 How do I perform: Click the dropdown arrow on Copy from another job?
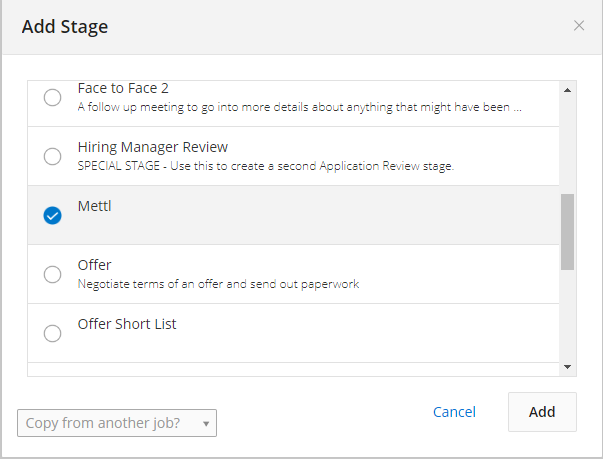click(206, 423)
